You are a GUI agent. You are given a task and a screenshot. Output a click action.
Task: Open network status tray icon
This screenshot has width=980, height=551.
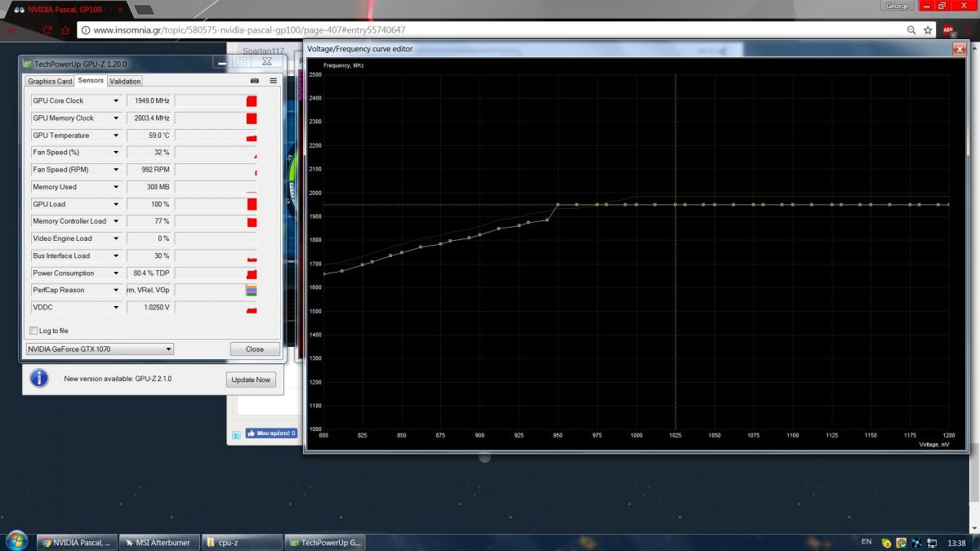(931, 542)
